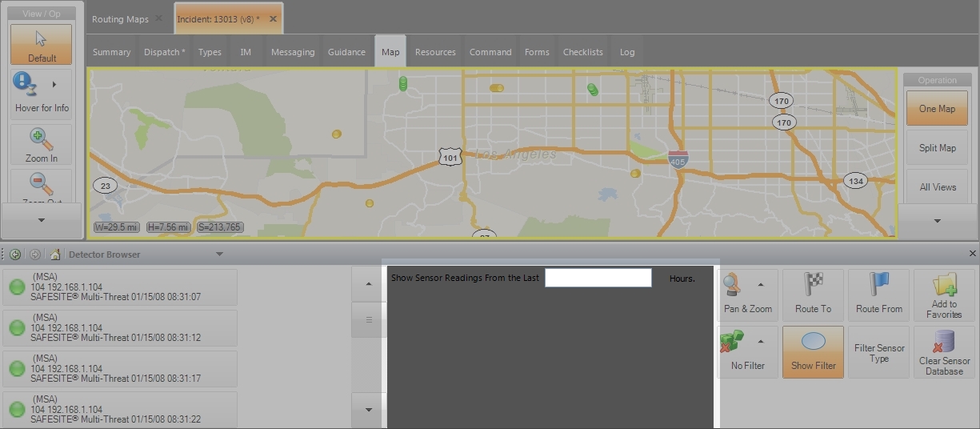
Task: Open the Summary tab
Action: [x=111, y=52]
